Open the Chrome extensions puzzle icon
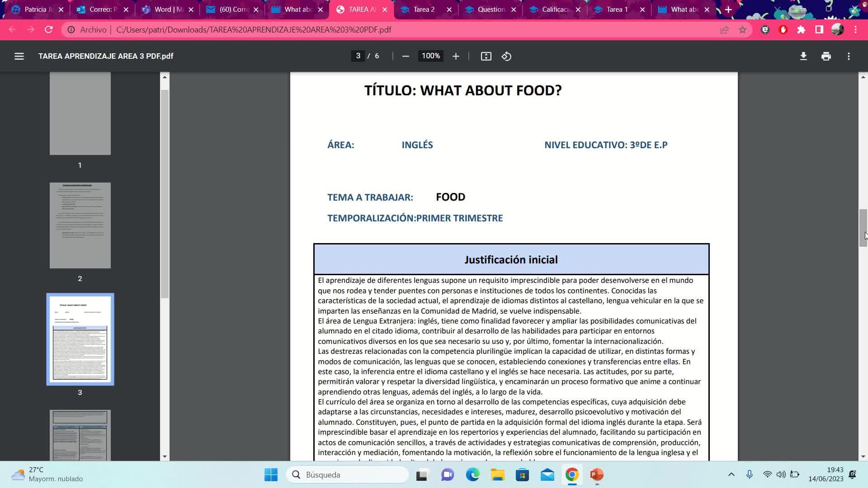 click(x=801, y=30)
